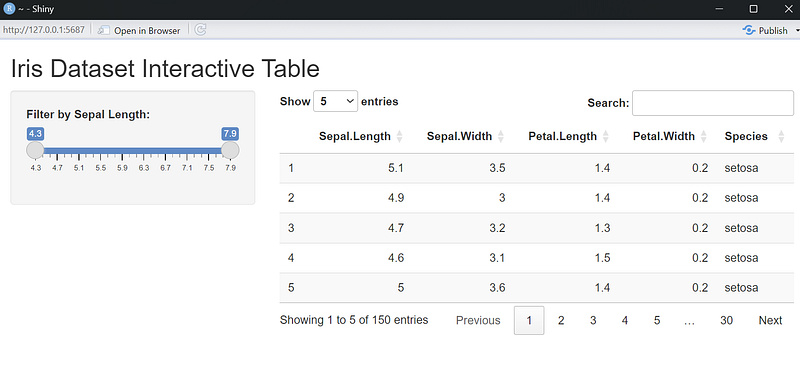Click cell value 3.2 in row 3
The height and width of the screenshot is (390, 800).
497,228
